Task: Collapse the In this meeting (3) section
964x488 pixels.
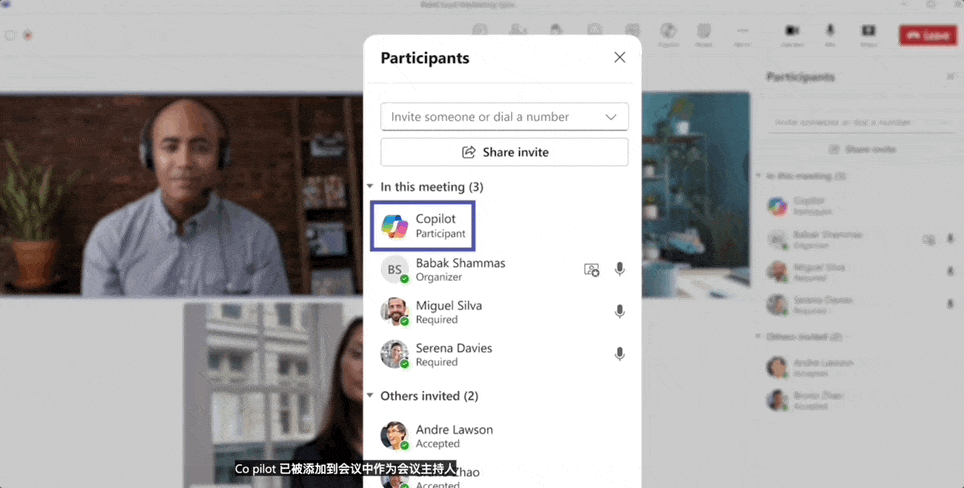Action: 370,186
